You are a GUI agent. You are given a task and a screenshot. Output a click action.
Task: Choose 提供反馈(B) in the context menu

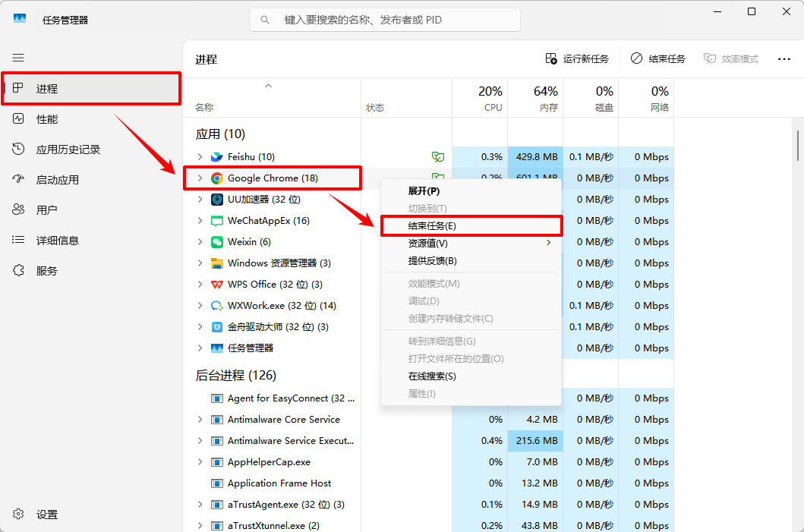click(x=471, y=261)
